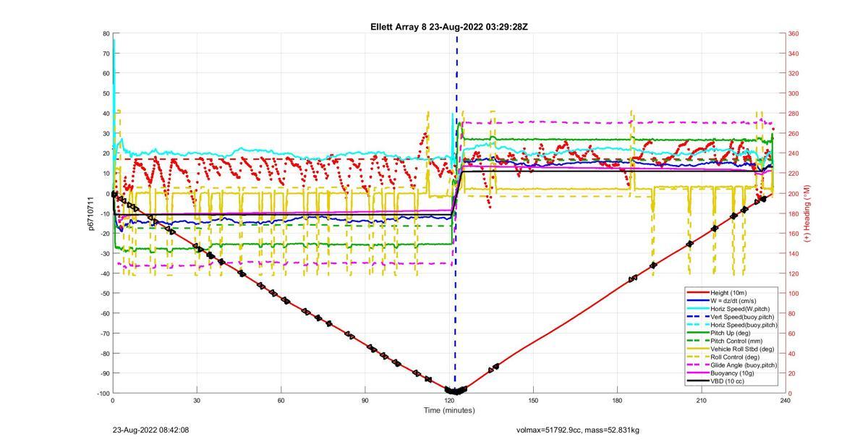Click the '-50' tick on the p6710711 axis
This screenshot has width=868, height=442.
tap(104, 293)
